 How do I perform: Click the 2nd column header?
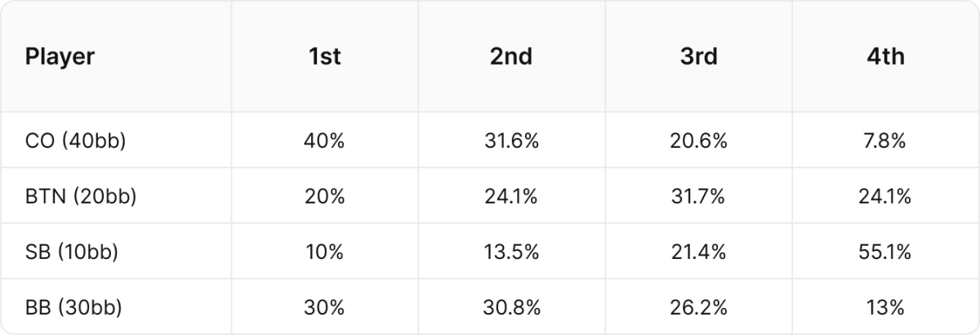[512, 56]
